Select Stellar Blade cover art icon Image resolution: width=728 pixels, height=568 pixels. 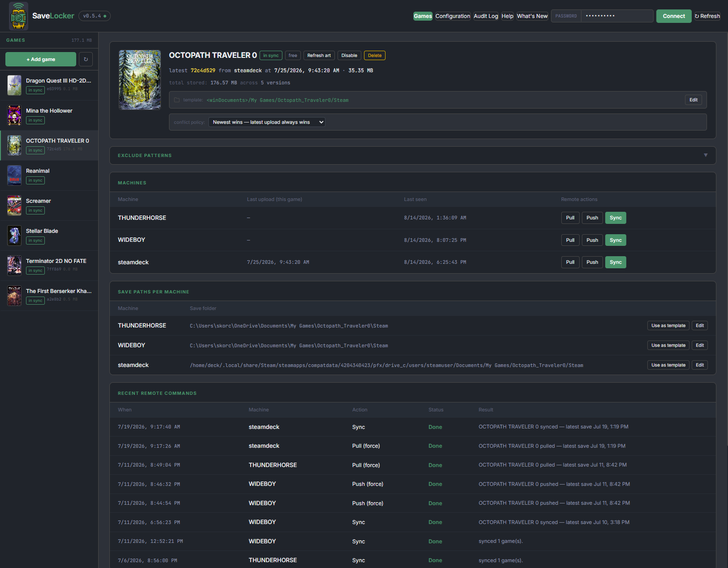click(14, 236)
